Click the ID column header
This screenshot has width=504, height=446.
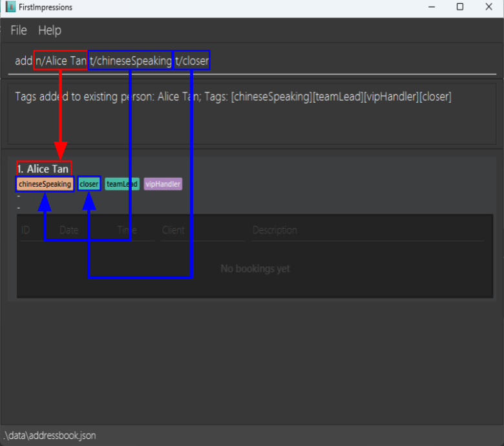tap(26, 230)
